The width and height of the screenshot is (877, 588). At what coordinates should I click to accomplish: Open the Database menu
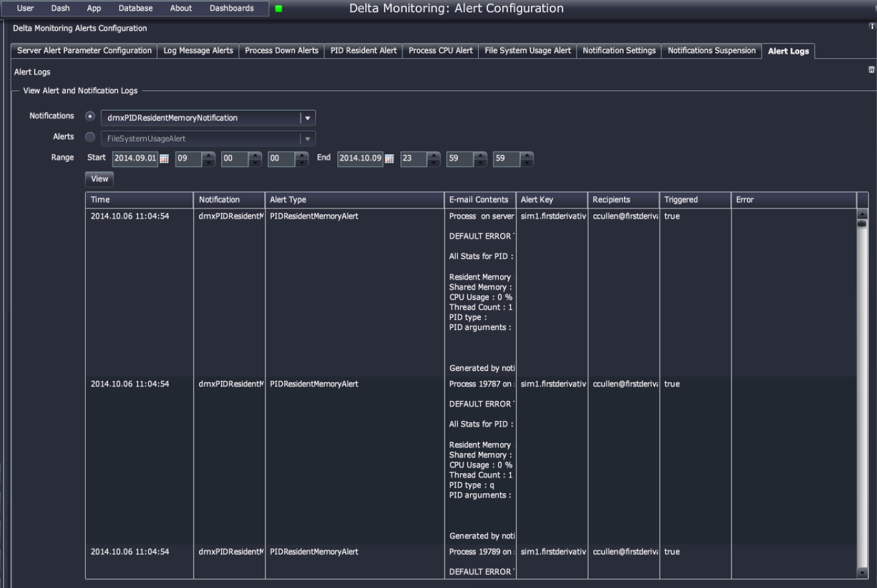click(x=135, y=9)
